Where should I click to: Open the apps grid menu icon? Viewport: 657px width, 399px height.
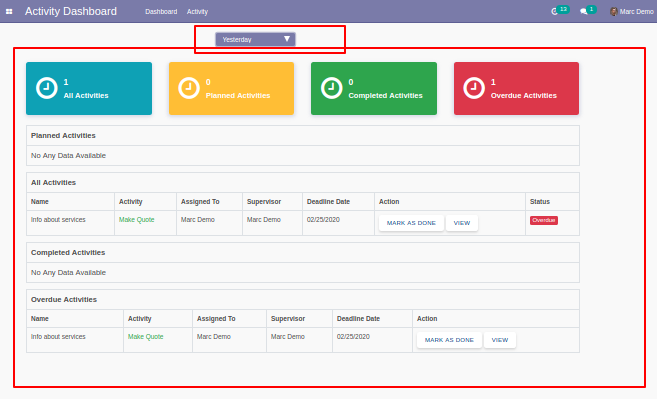click(9, 12)
